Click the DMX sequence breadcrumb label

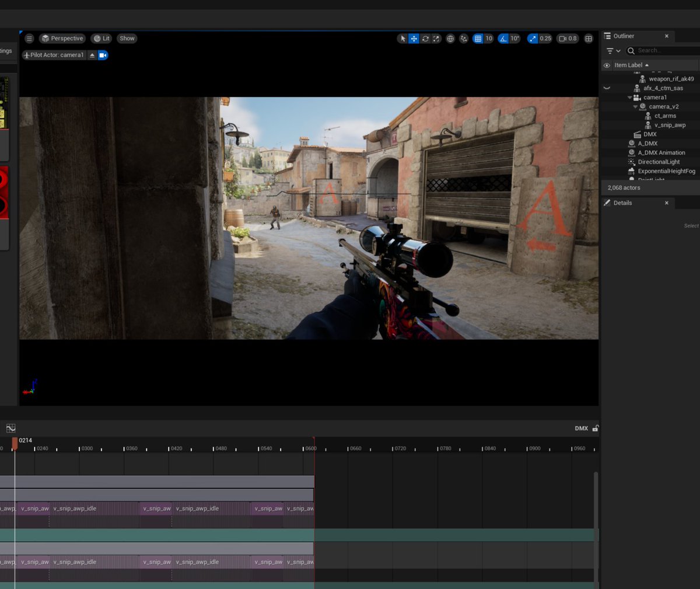pos(581,428)
